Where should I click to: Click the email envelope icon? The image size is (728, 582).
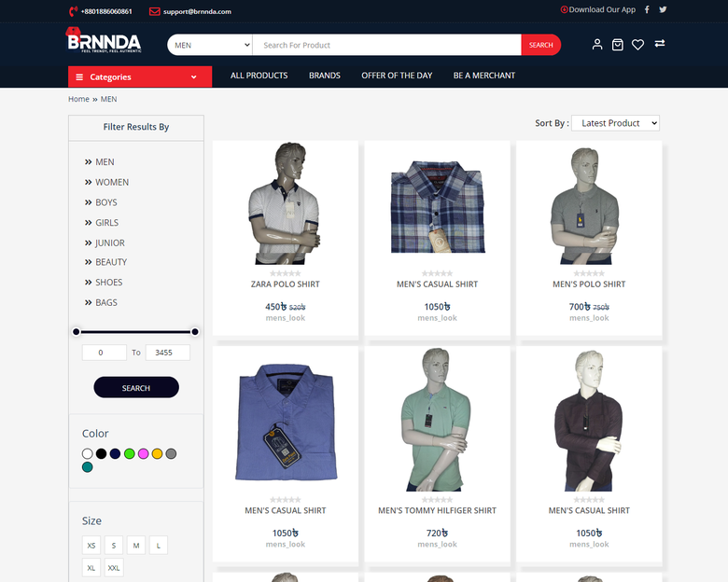tap(155, 11)
